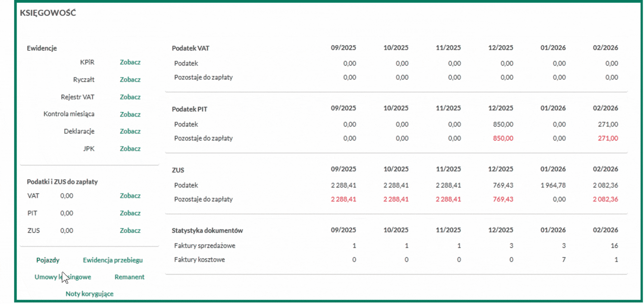Click red ZUS 2 288,41 under 11/2025
Screen dimensions: 644x304
pyautogui.click(x=448, y=199)
